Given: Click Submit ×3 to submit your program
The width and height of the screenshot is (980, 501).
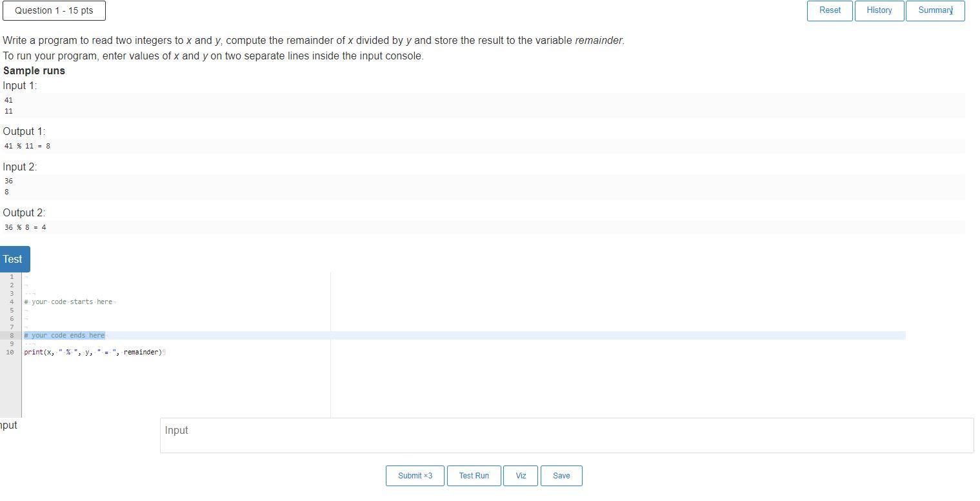Looking at the screenshot, I should pyautogui.click(x=414, y=475).
